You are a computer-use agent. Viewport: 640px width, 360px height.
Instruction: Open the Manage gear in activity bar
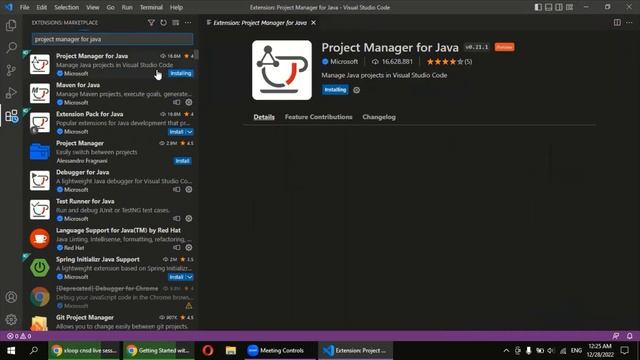coord(11,319)
